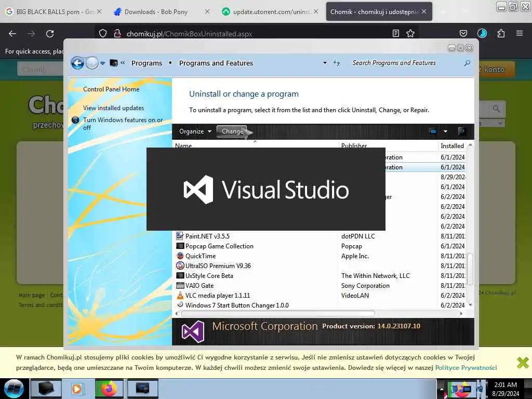Open the Firefox hamburger menu
Viewport: 532px width, 399px height.
520,33
